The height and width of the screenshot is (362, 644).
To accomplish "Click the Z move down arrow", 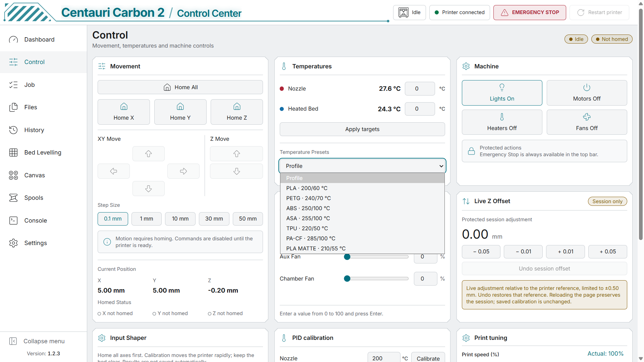I will point(236,171).
